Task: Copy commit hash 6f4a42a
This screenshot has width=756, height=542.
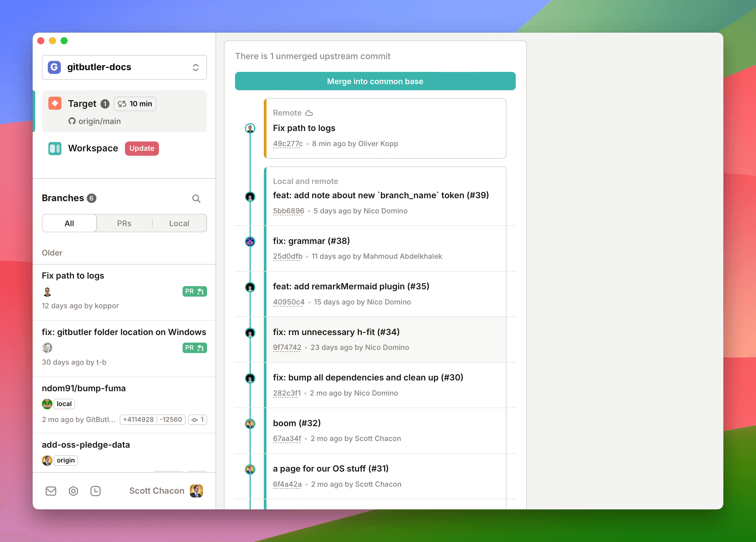Action: coord(287,484)
